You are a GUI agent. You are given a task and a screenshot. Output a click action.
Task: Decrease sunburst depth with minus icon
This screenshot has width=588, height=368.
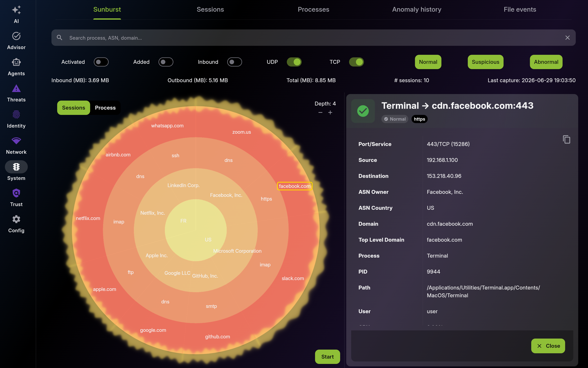(x=320, y=112)
